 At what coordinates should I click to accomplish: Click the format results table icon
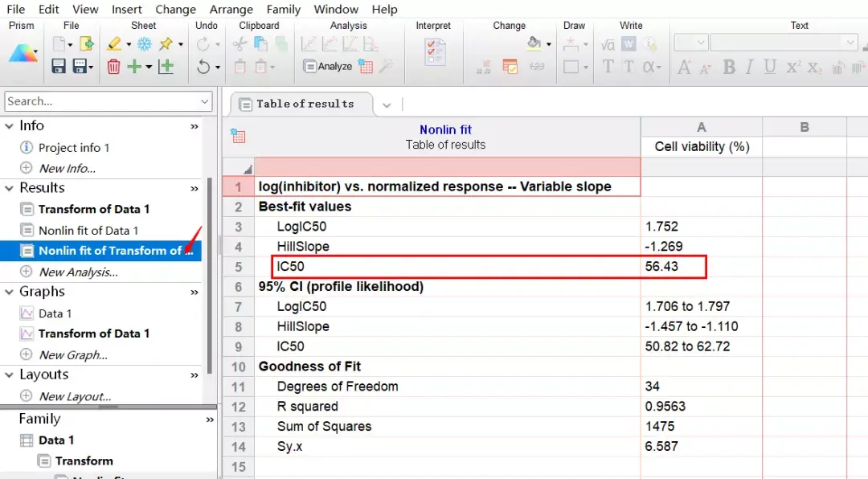click(510, 67)
